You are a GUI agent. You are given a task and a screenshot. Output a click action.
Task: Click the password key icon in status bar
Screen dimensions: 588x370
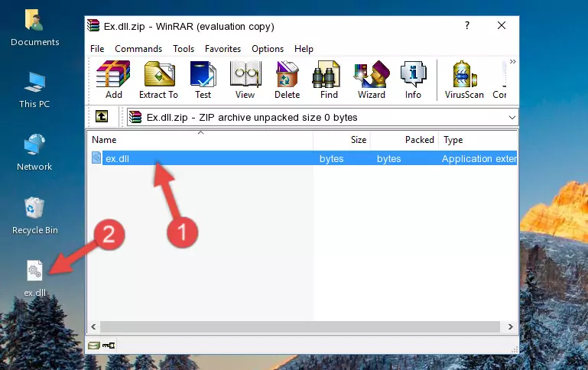click(109, 346)
